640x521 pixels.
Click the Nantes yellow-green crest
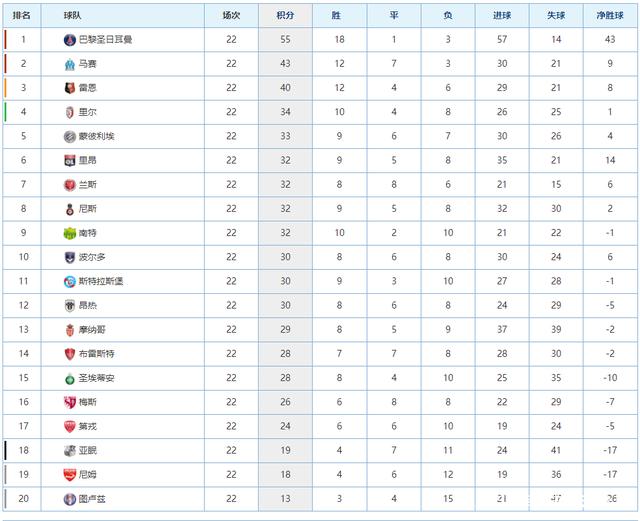pos(70,233)
